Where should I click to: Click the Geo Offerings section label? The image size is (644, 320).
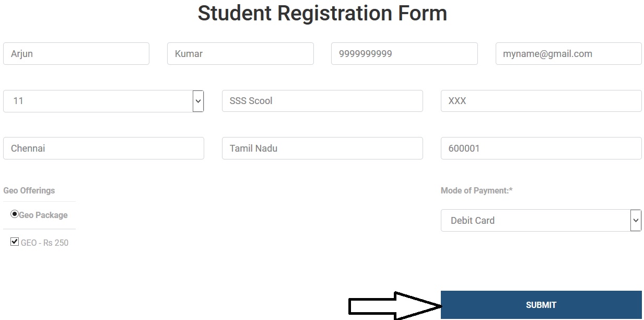[x=29, y=191]
